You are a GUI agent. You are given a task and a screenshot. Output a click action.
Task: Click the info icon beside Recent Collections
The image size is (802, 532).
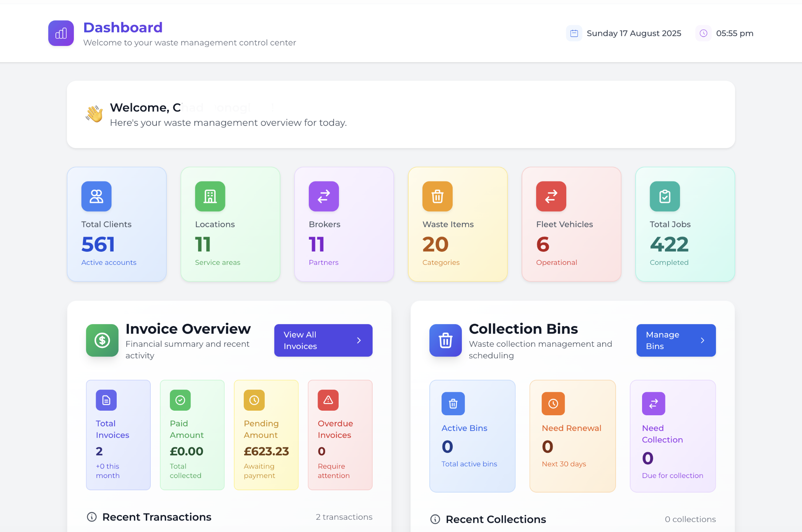[x=435, y=519]
